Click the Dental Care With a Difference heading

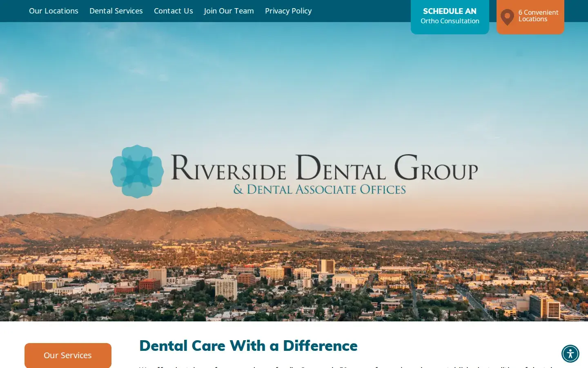pyautogui.click(x=248, y=346)
